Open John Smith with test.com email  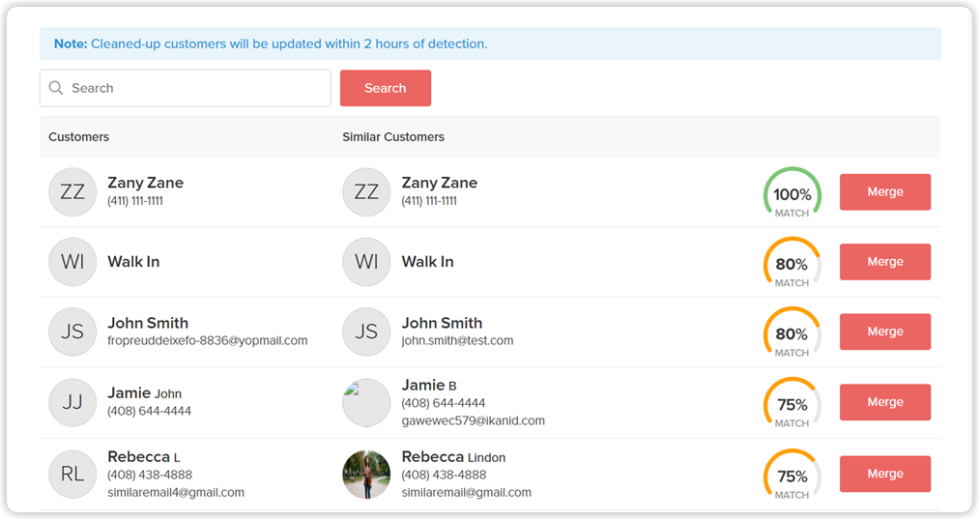(x=442, y=323)
